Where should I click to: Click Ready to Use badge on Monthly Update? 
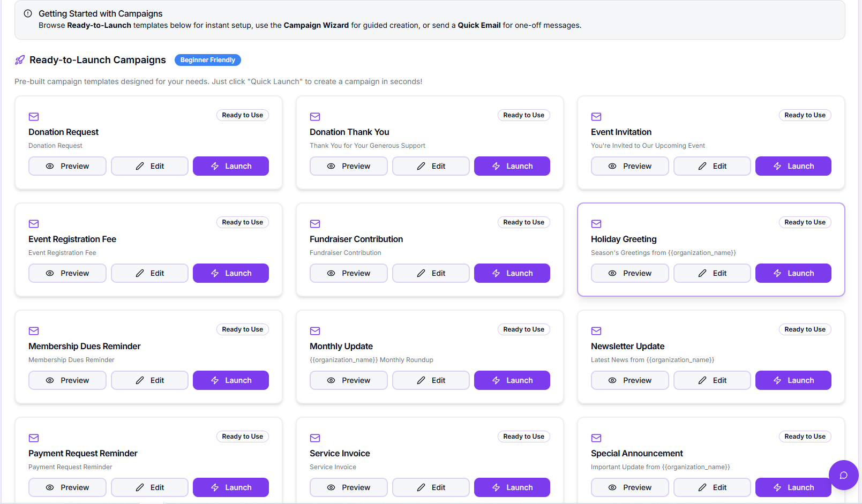tap(523, 329)
